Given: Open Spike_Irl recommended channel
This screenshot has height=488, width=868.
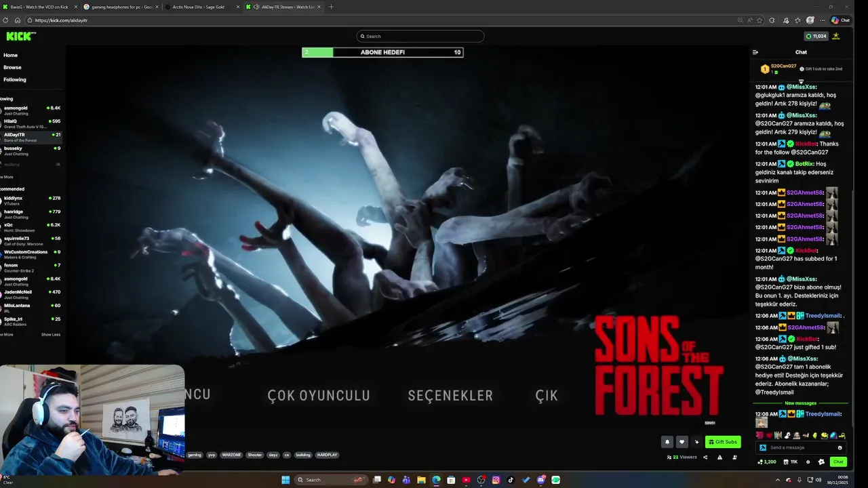Looking at the screenshot, I should pyautogui.click(x=31, y=321).
